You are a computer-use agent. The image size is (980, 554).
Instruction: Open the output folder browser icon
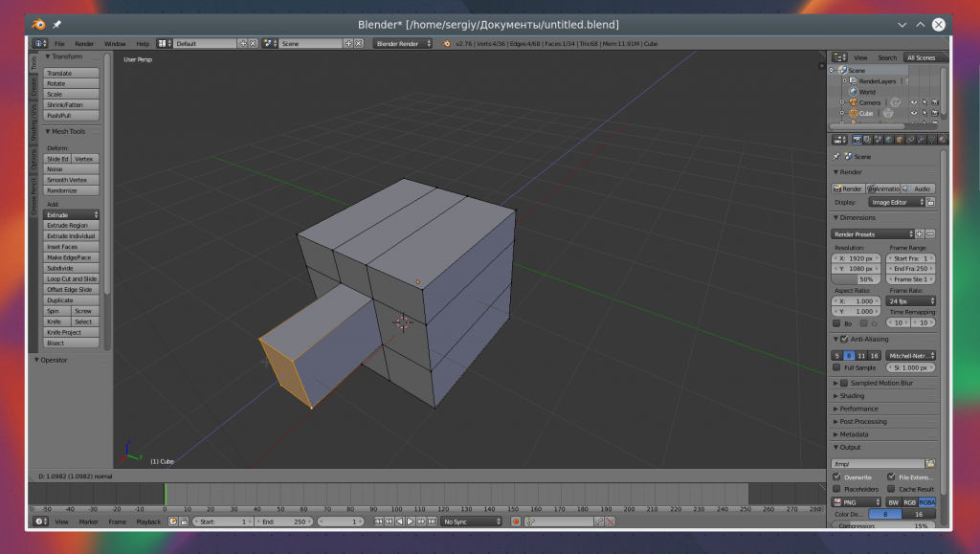(x=929, y=463)
